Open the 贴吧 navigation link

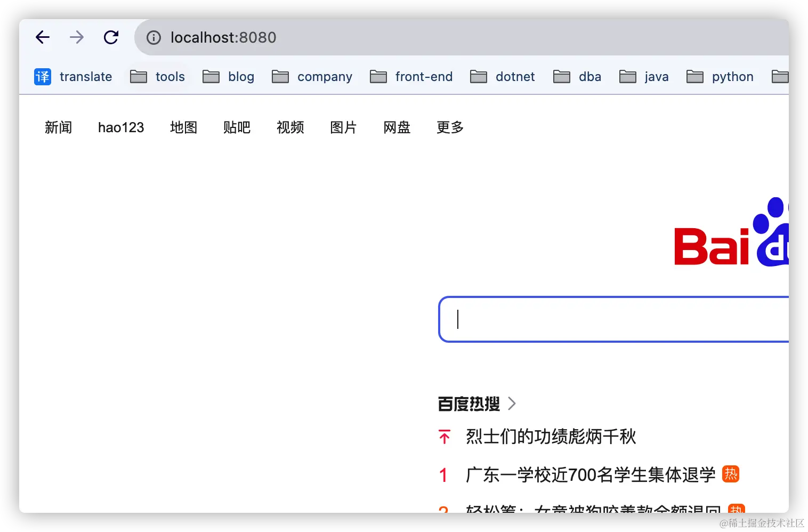tap(237, 127)
